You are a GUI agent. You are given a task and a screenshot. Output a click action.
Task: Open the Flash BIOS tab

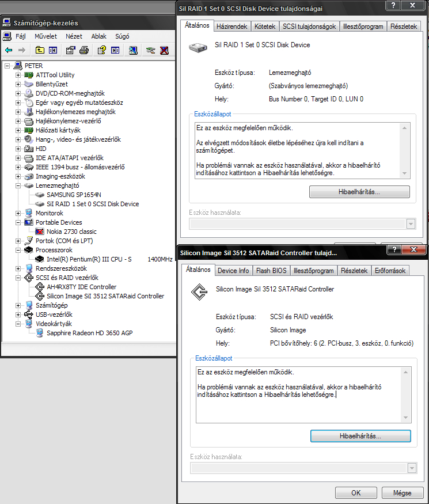[271, 271]
